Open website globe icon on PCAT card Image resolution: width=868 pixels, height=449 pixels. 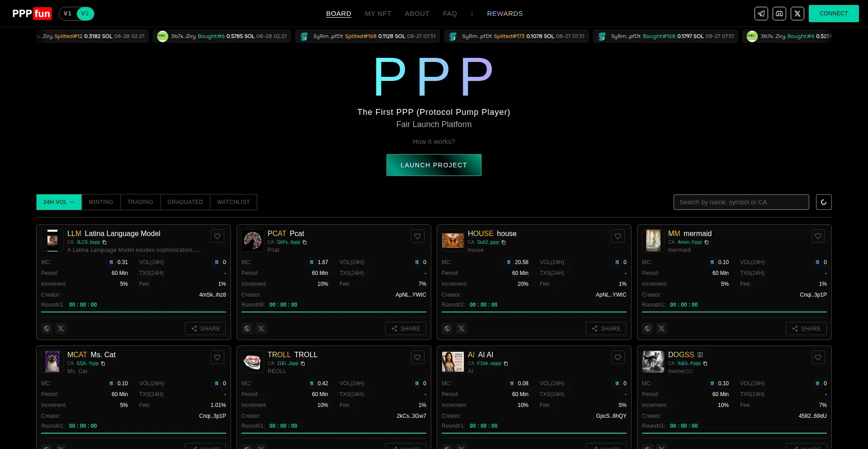point(247,329)
